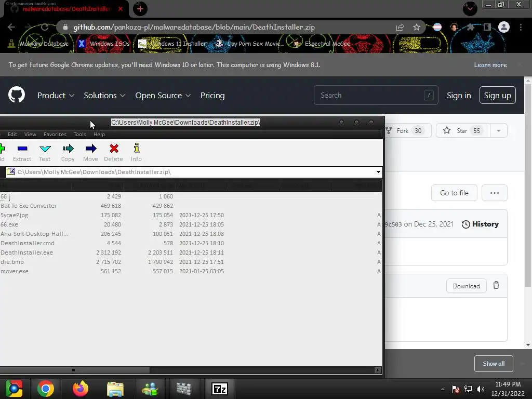Open Chrome three-dot menu
The image size is (532, 399).
tap(521, 27)
